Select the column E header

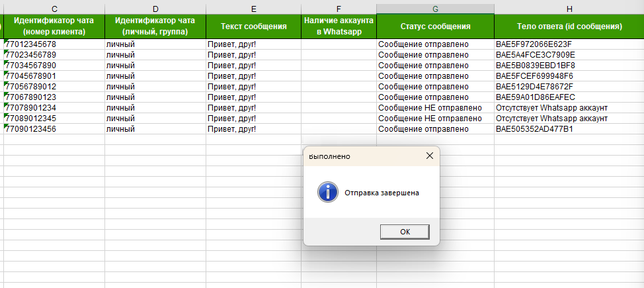[x=253, y=8]
